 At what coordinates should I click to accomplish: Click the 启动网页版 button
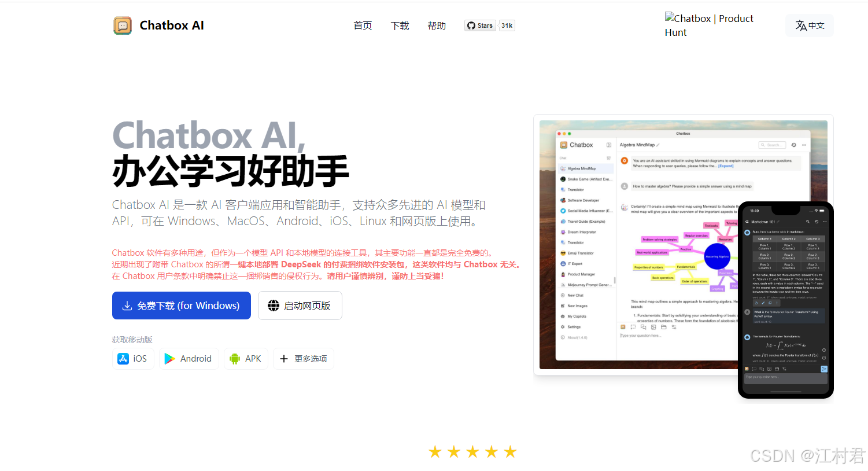300,306
